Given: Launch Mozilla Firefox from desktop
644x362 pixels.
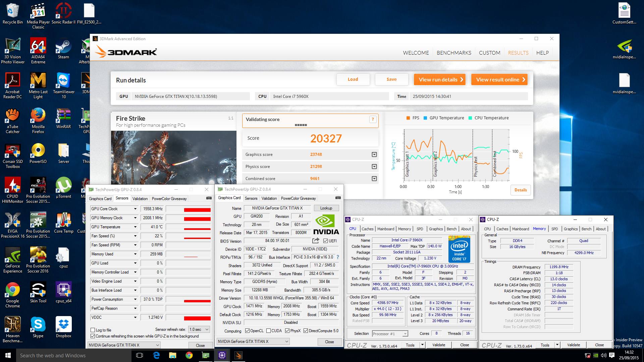Looking at the screenshot, I should tap(38, 121).
